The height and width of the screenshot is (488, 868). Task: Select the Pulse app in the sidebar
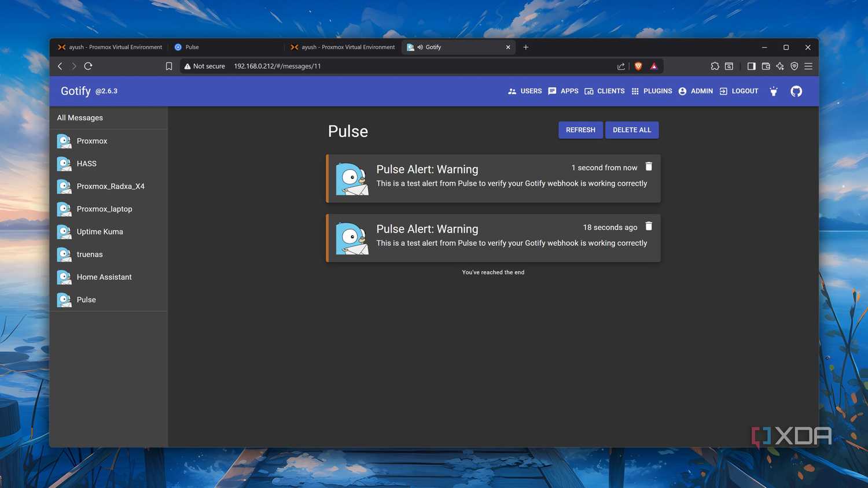(x=109, y=300)
